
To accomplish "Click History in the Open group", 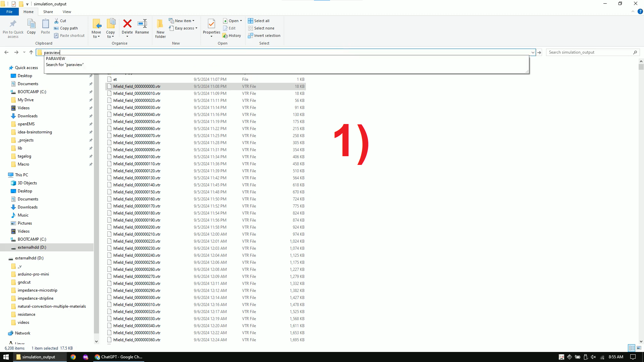I will click(232, 36).
